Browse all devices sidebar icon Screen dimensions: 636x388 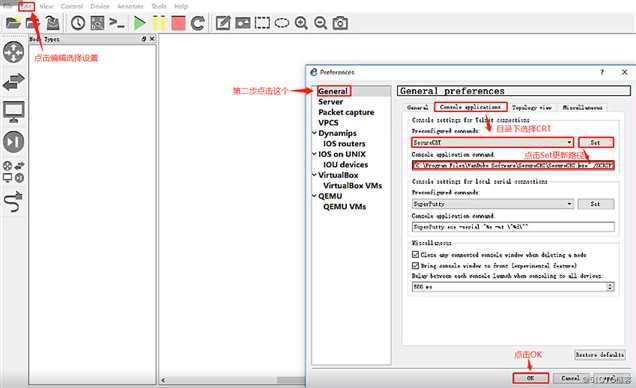pyautogui.click(x=13, y=172)
